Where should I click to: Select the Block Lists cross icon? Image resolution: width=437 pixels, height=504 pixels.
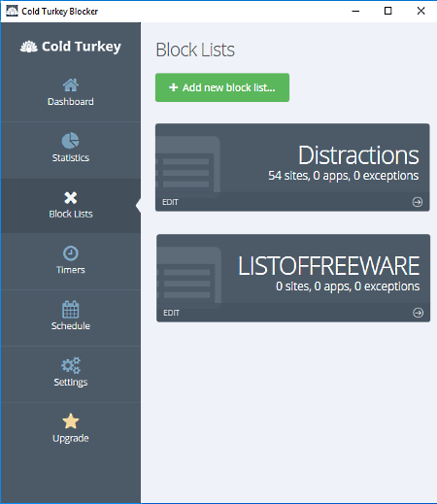click(x=71, y=198)
